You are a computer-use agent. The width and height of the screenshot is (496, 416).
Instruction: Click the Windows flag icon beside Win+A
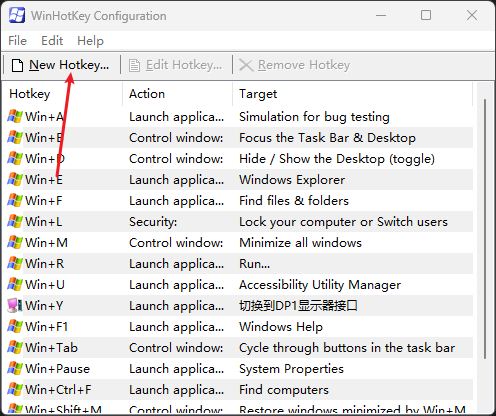[15, 117]
